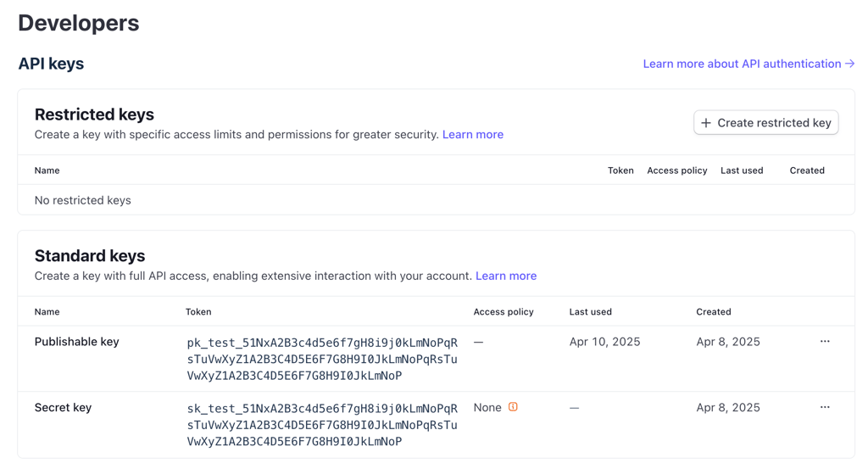
Task: Click the plus icon on Create restricted key
Action: [706, 123]
